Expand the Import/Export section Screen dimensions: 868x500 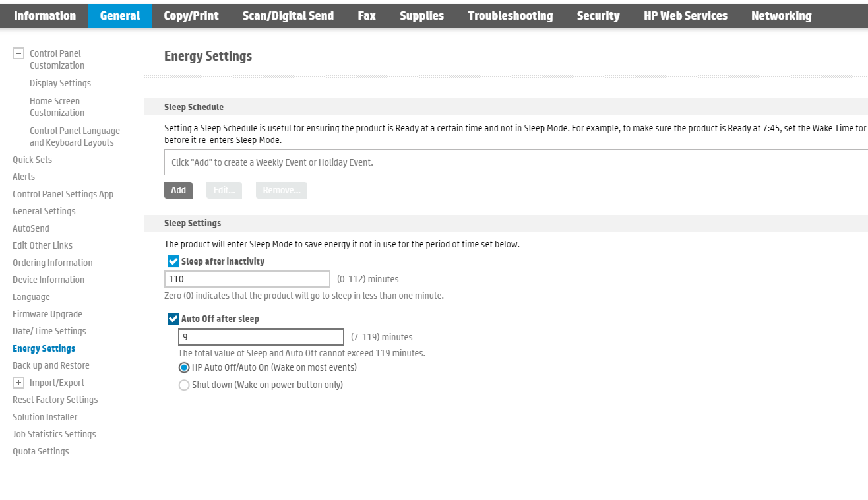point(18,383)
